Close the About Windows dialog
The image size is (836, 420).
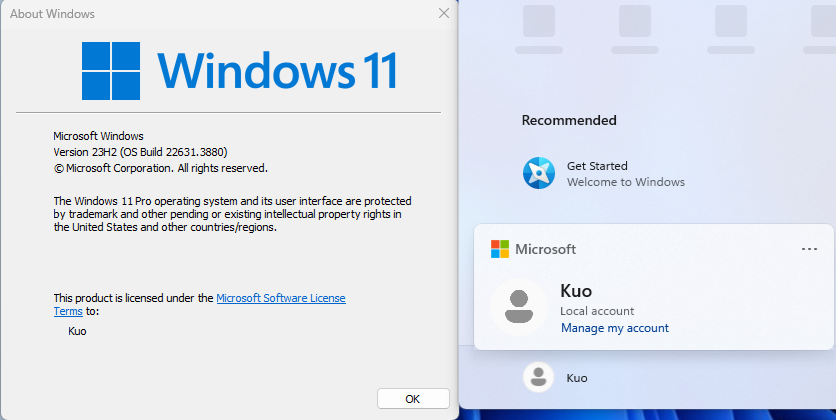click(x=444, y=13)
